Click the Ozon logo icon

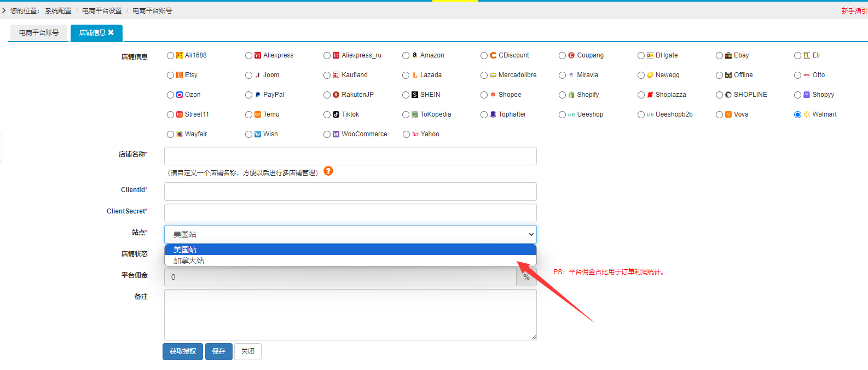pos(180,95)
